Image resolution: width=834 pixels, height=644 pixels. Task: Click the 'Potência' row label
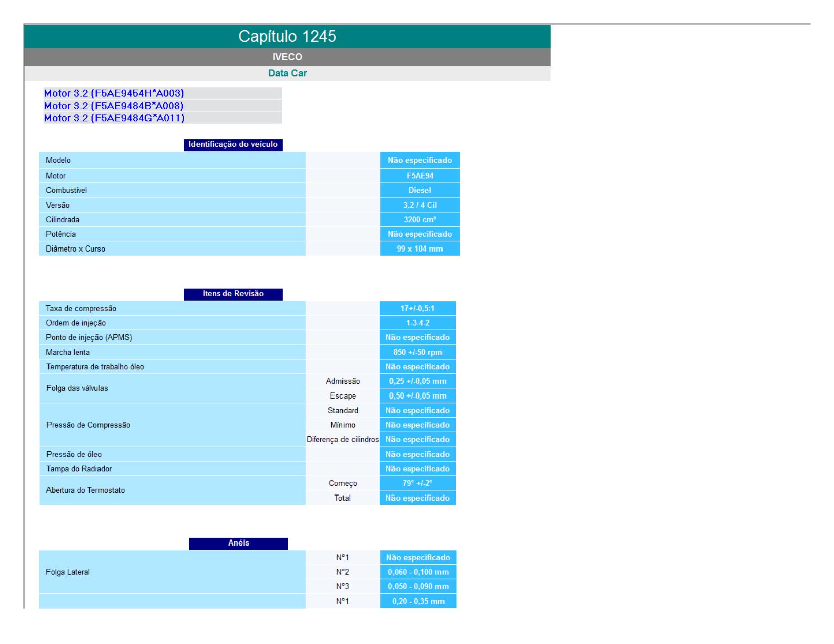click(x=61, y=234)
